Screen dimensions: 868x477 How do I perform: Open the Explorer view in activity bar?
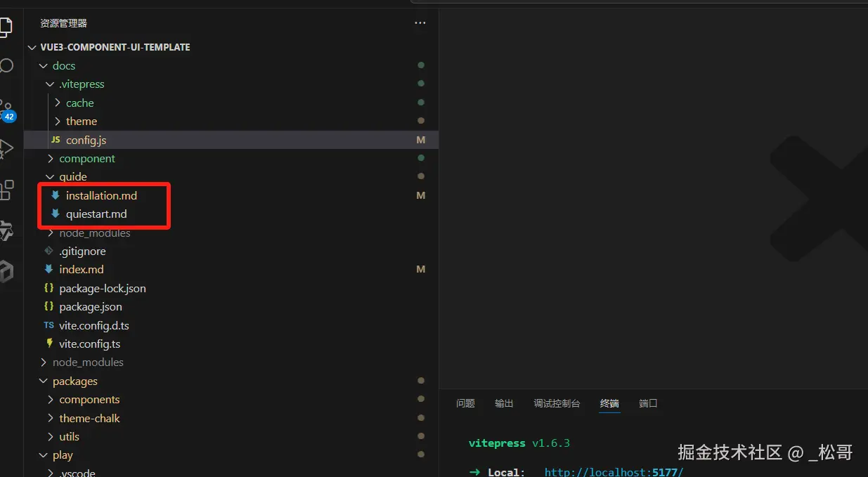click(x=6, y=27)
